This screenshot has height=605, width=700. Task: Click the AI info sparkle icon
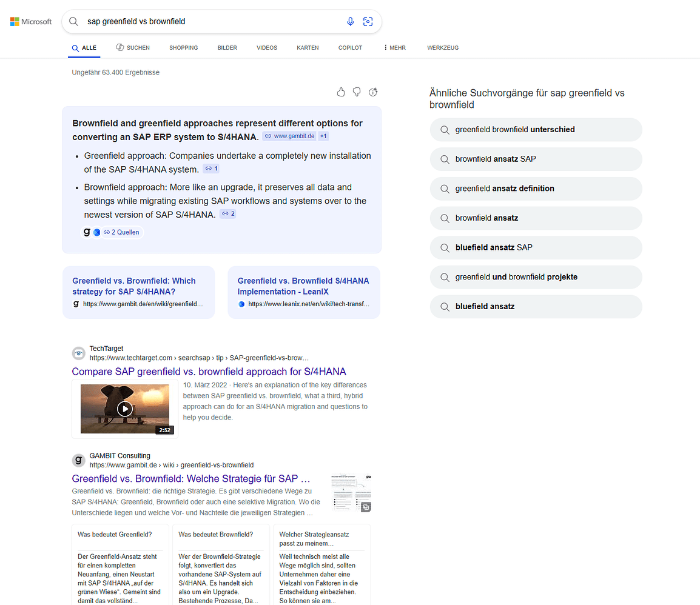(373, 92)
